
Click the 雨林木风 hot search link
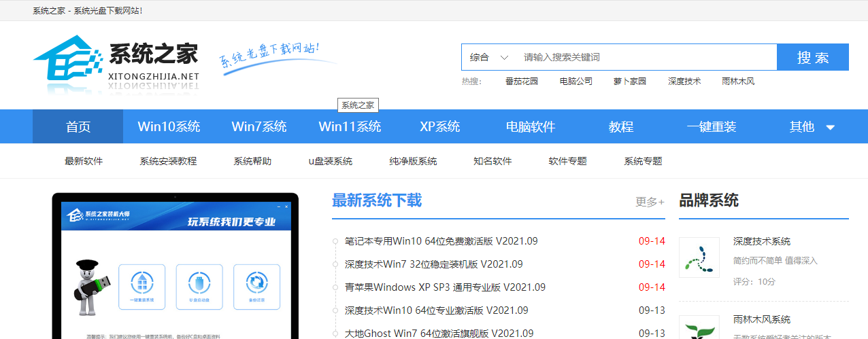point(738,82)
